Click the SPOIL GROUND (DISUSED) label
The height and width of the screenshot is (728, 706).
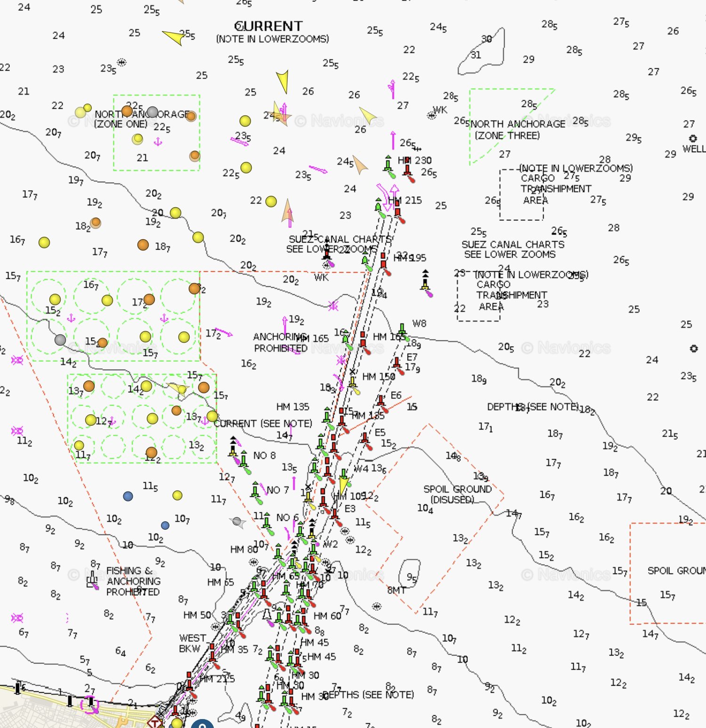point(457,494)
